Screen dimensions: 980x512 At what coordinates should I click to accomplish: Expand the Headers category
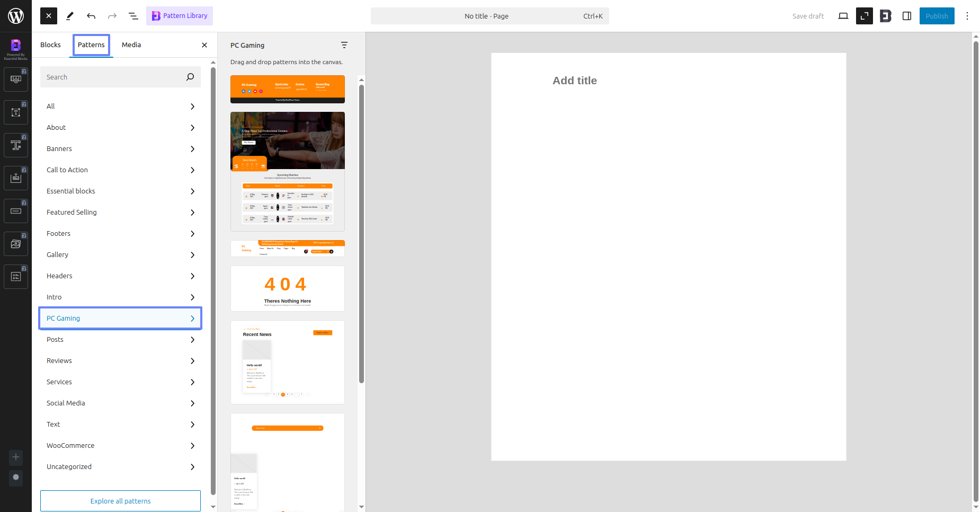[120, 276]
